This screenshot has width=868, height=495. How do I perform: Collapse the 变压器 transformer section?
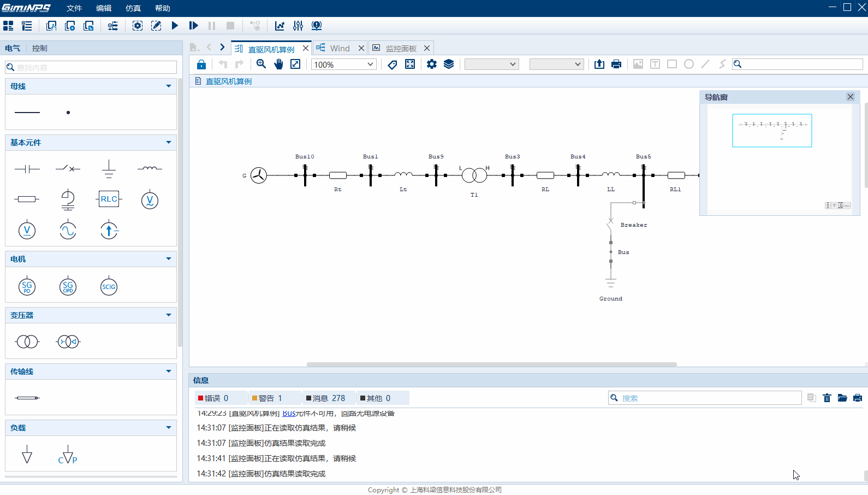[168, 315]
